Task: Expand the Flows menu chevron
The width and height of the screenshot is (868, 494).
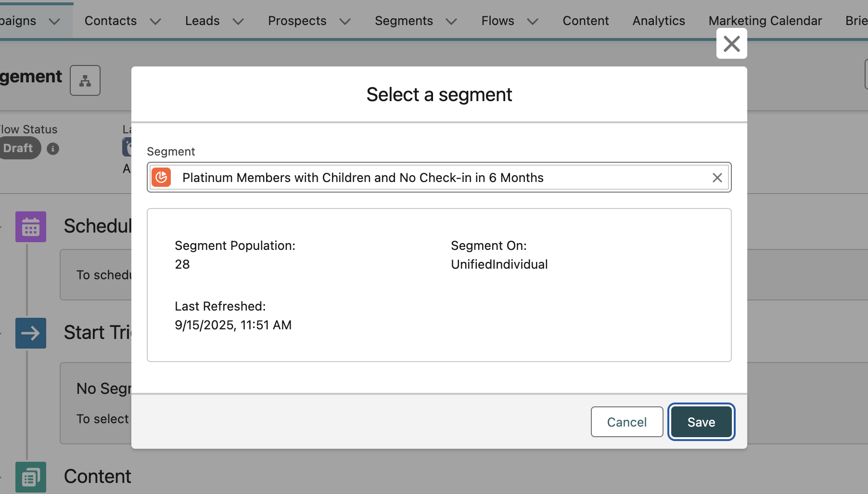Action: 533,22
